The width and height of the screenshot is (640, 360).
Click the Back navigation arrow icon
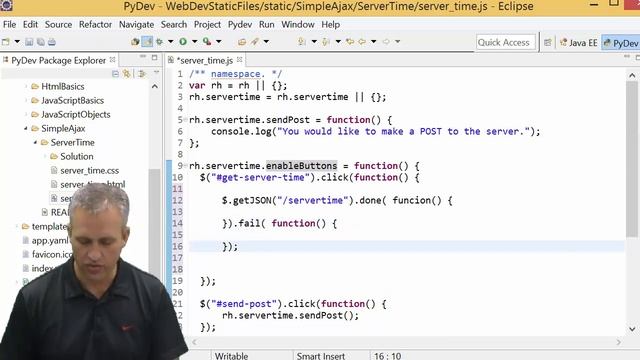point(362,42)
